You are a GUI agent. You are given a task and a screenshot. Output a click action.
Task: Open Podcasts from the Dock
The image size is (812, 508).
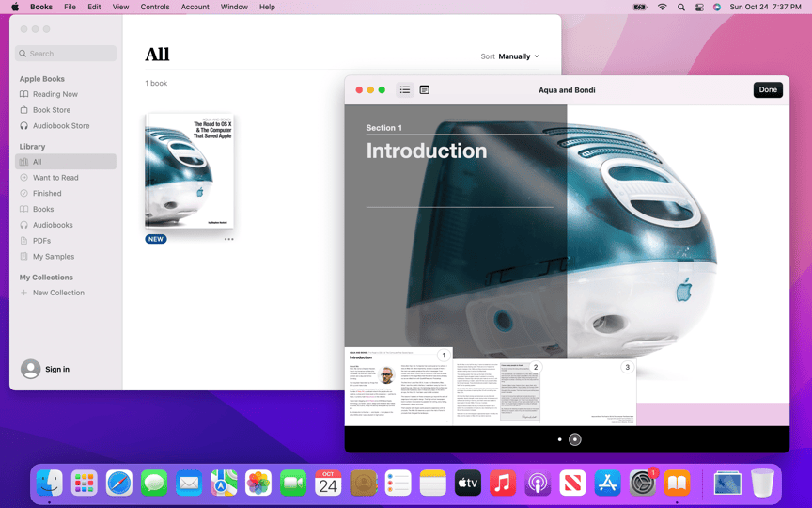[x=538, y=484]
